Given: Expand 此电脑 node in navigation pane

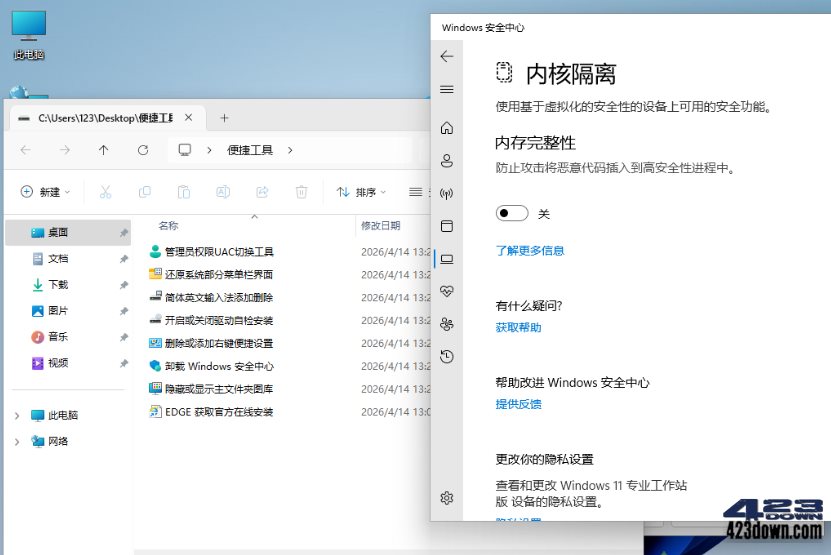Looking at the screenshot, I should click(17, 416).
